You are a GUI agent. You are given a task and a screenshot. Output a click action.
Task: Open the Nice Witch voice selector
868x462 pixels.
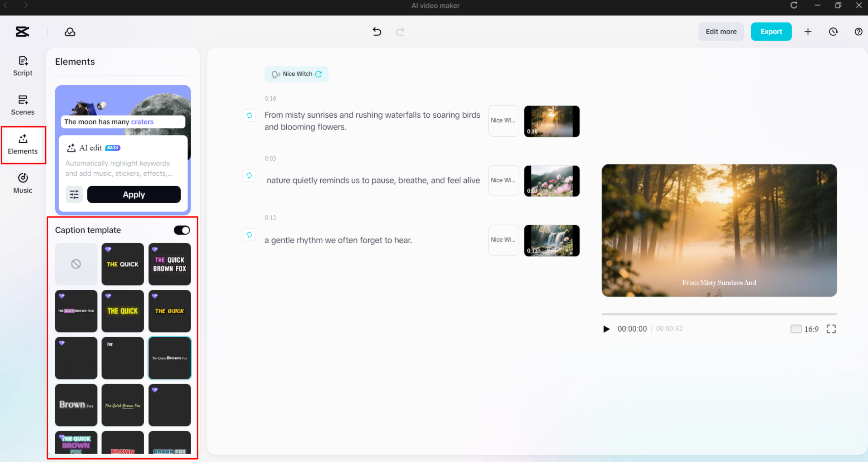click(x=296, y=74)
